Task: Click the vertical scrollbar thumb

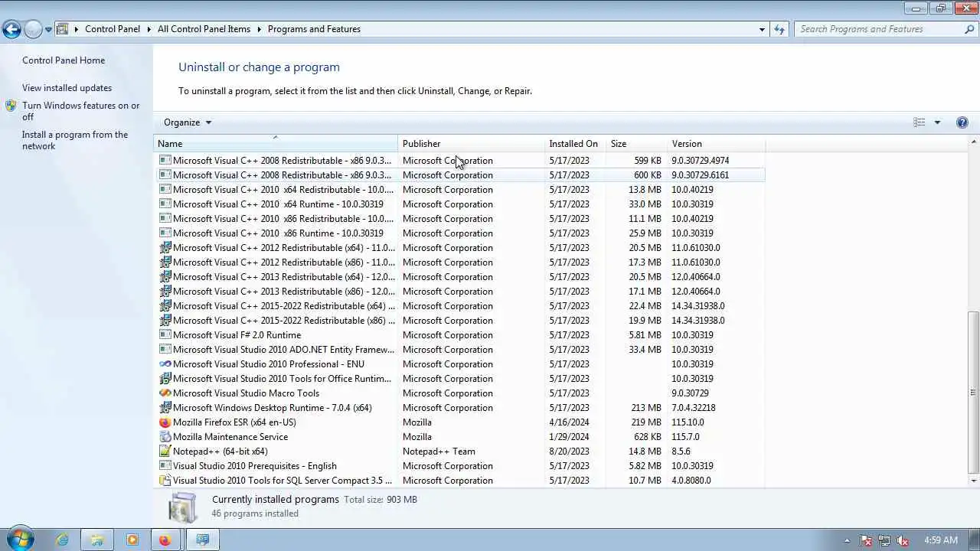Action: [x=974, y=392]
